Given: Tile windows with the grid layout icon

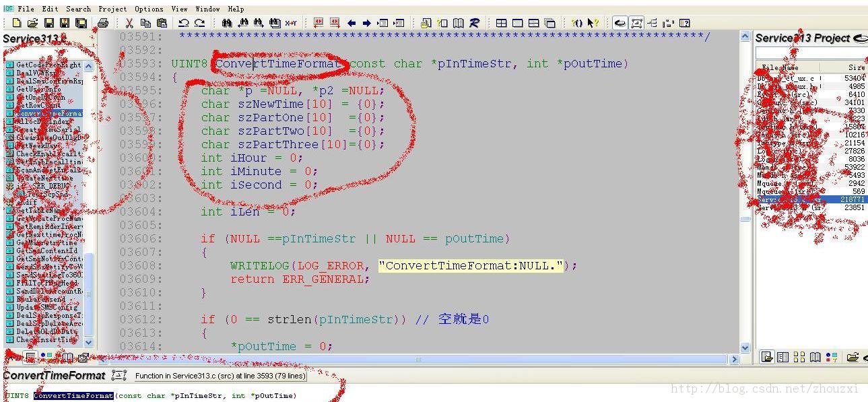Looking at the screenshot, I should 502,23.
